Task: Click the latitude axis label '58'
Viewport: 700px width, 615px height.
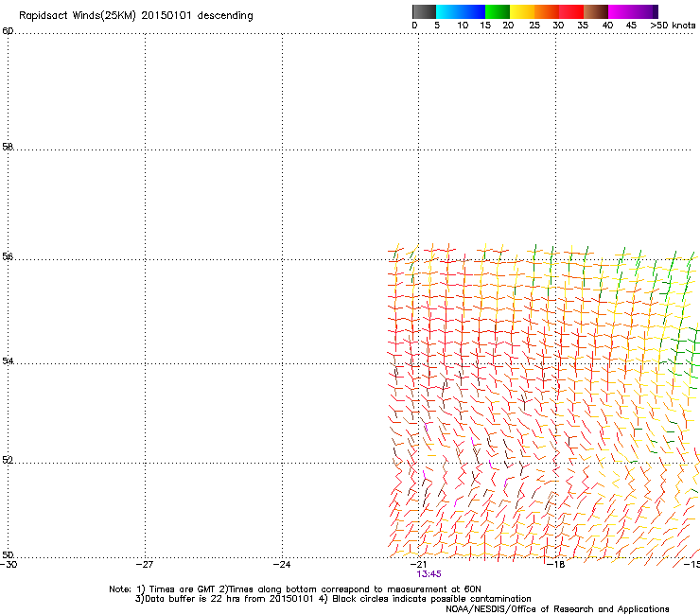Action: tap(8, 147)
